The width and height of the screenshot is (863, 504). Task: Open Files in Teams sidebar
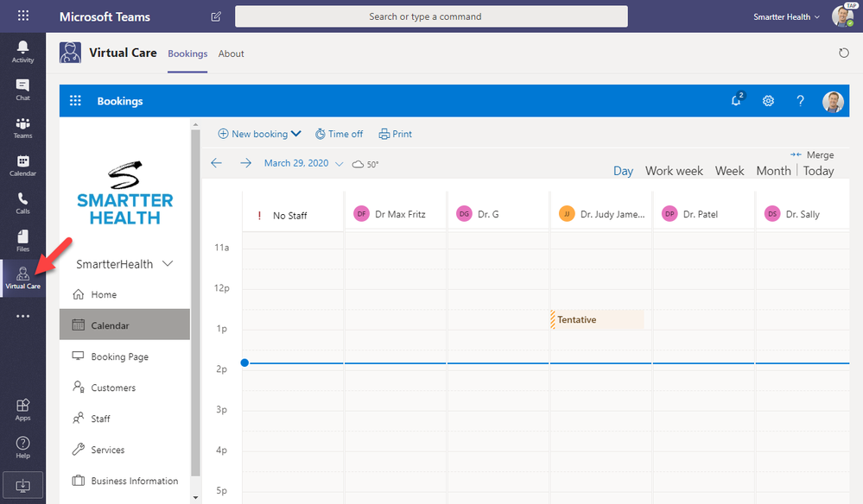(22, 241)
